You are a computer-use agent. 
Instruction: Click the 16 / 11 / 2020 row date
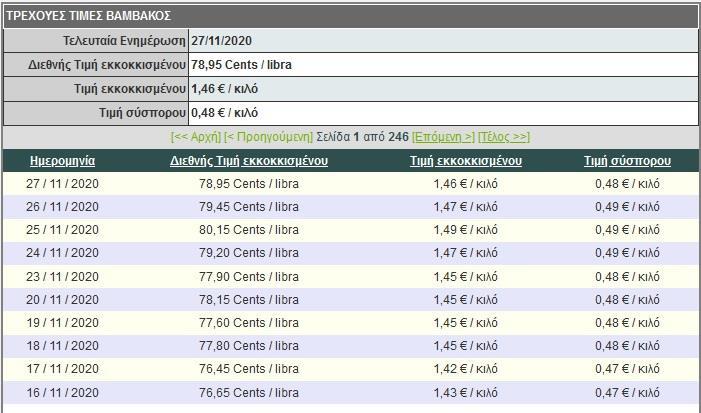63,392
